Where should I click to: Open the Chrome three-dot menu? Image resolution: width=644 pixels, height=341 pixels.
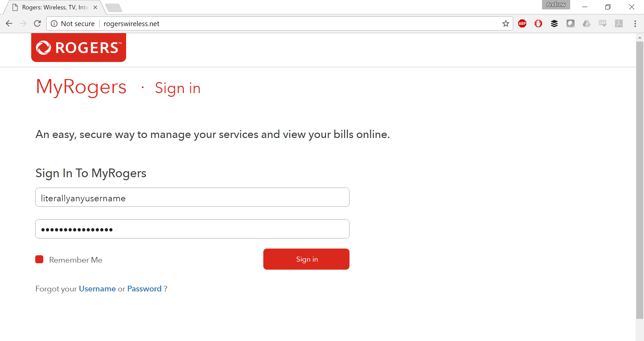(635, 23)
